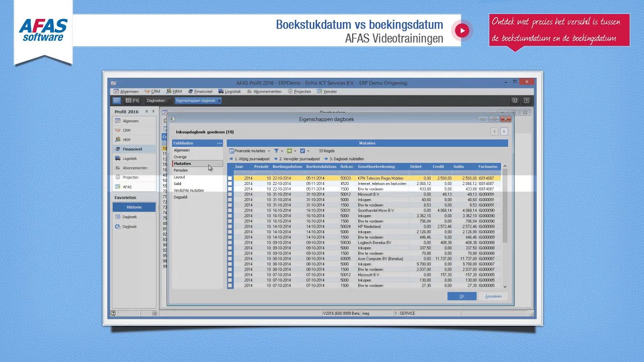This screenshot has height=362, width=644.
Task: Play the video via the red play button
Action: coord(462,31)
